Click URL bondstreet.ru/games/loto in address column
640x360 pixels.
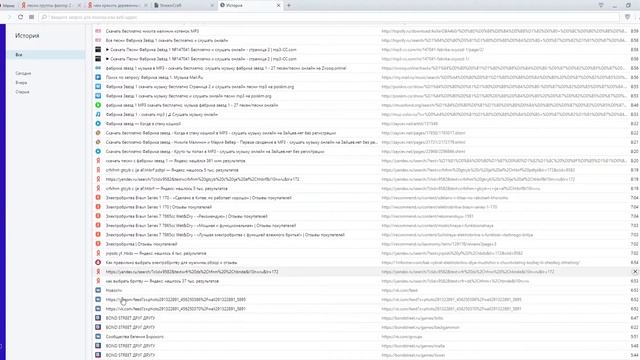tap(412, 318)
